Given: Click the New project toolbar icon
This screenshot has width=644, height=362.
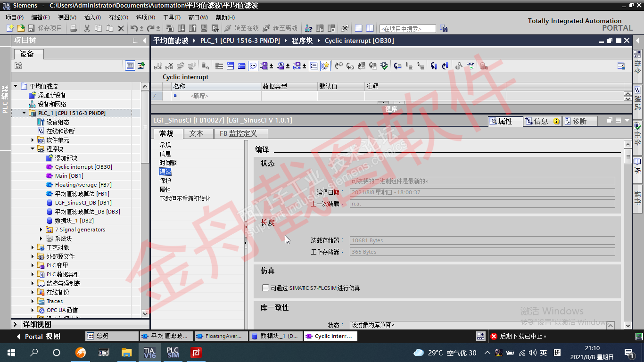Looking at the screenshot, I should [x=10, y=28].
